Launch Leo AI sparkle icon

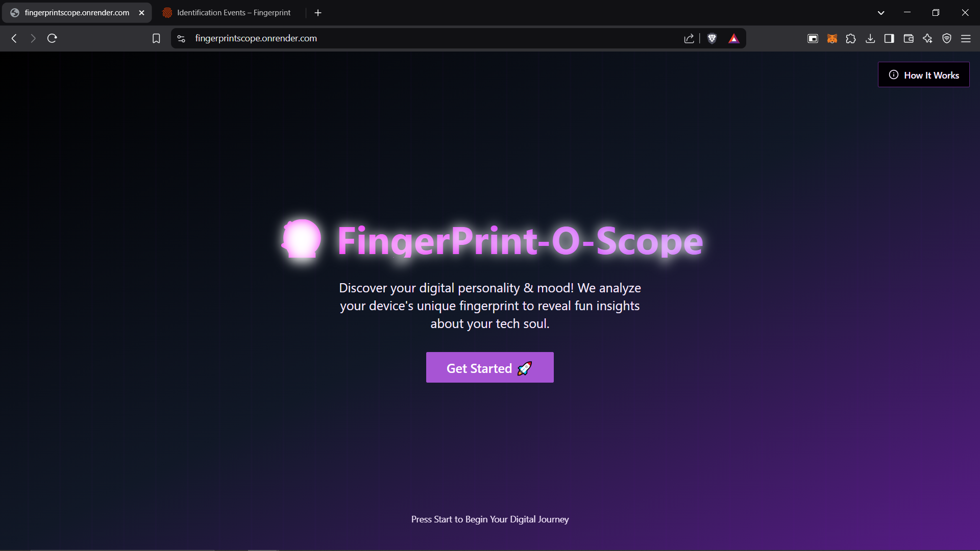point(927,39)
